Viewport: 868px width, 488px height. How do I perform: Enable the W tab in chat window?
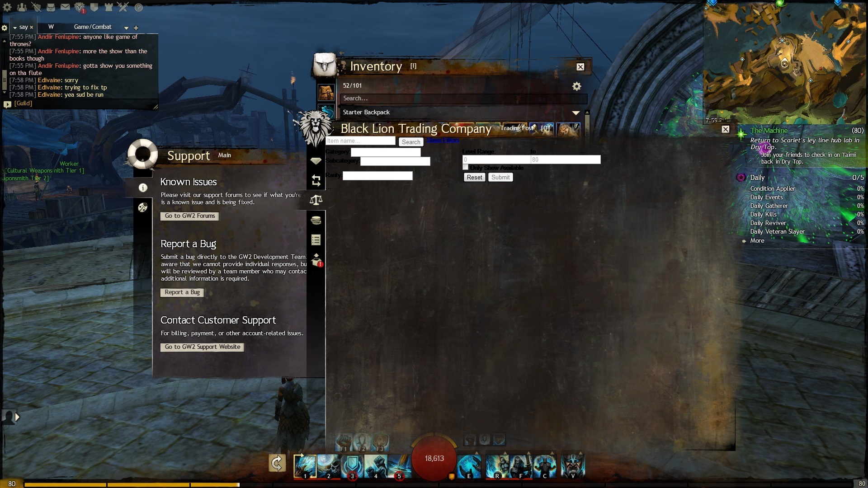(x=51, y=27)
